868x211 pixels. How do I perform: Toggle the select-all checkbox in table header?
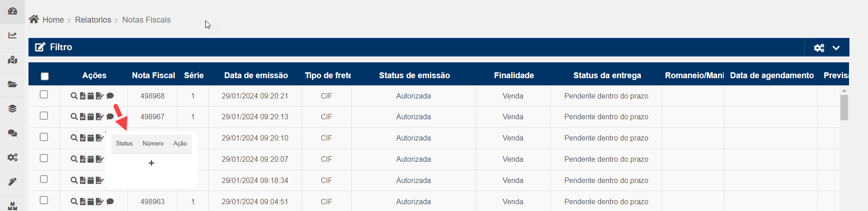pos(44,76)
